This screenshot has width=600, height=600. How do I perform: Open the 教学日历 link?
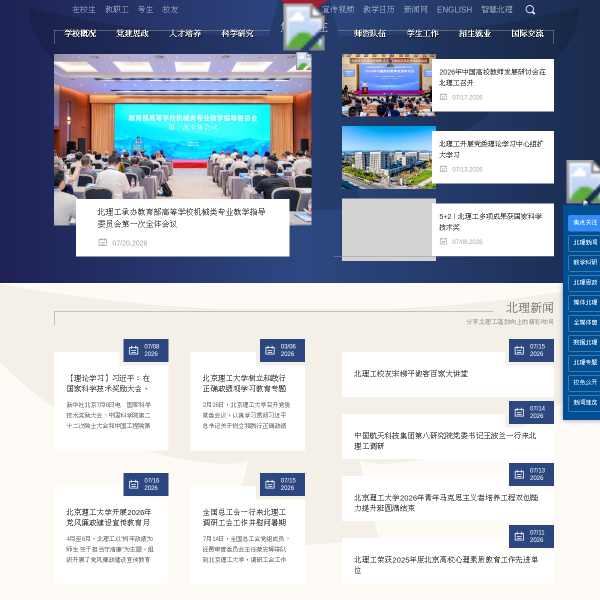click(x=379, y=10)
